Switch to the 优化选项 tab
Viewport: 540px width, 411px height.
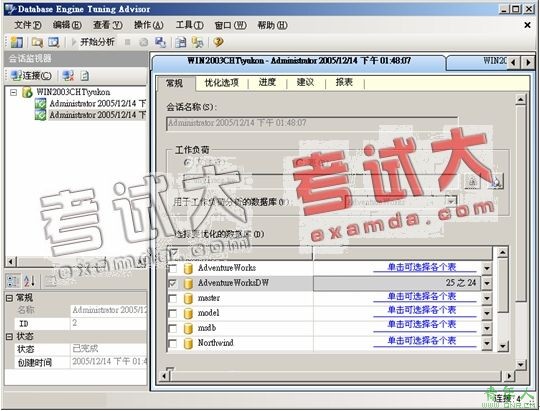(x=221, y=83)
